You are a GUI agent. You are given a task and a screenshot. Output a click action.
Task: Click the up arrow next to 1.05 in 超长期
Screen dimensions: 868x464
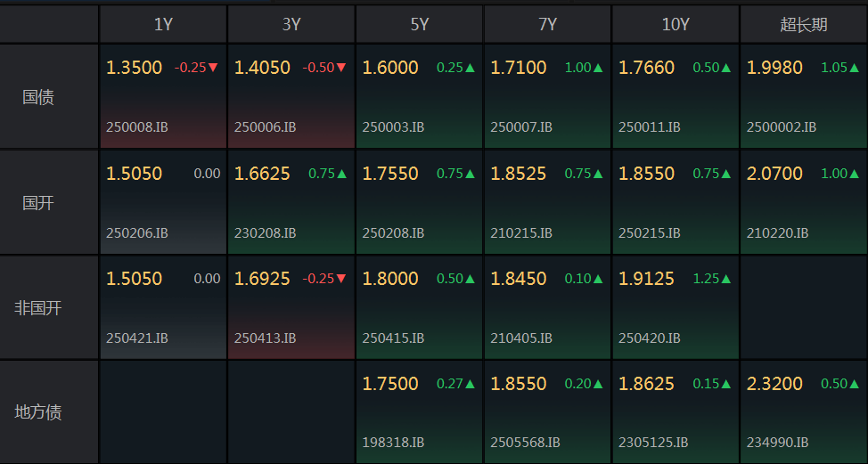[x=854, y=68]
